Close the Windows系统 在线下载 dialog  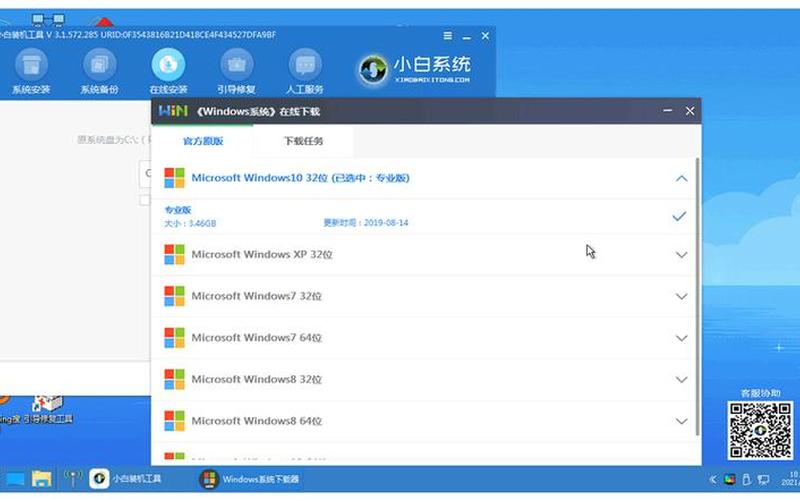pos(690,111)
